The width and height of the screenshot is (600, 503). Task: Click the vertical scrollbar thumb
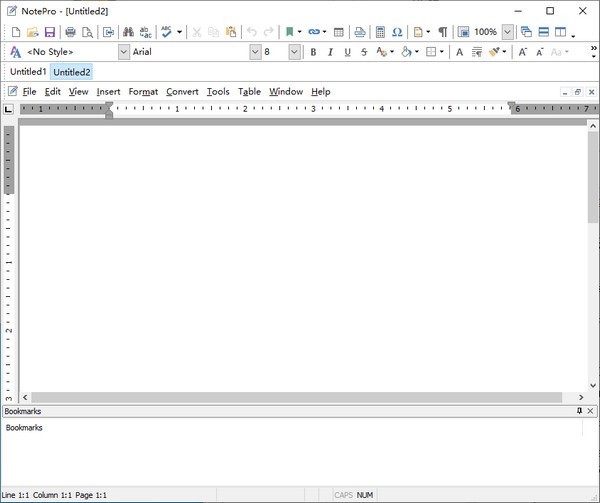tap(593, 177)
